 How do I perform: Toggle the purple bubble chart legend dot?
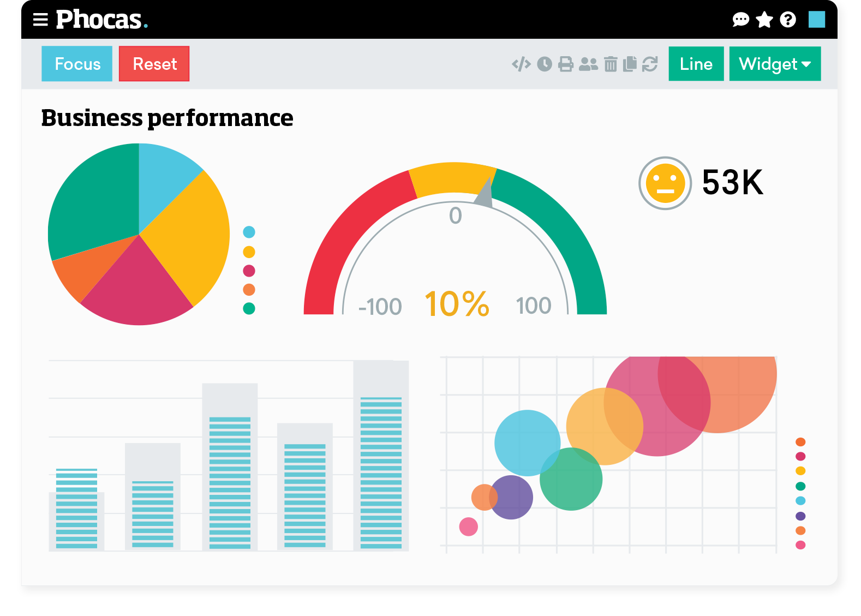click(800, 516)
